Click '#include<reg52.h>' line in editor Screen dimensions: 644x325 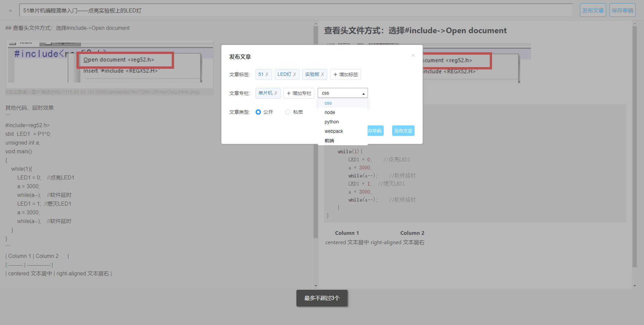click(x=28, y=125)
